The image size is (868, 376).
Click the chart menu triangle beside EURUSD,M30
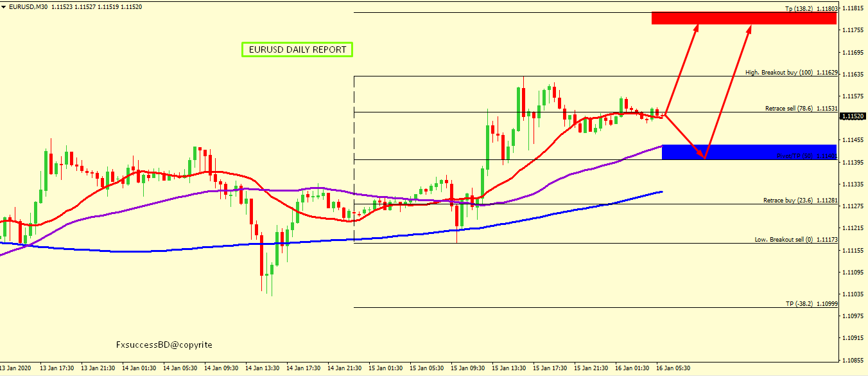[4, 6]
